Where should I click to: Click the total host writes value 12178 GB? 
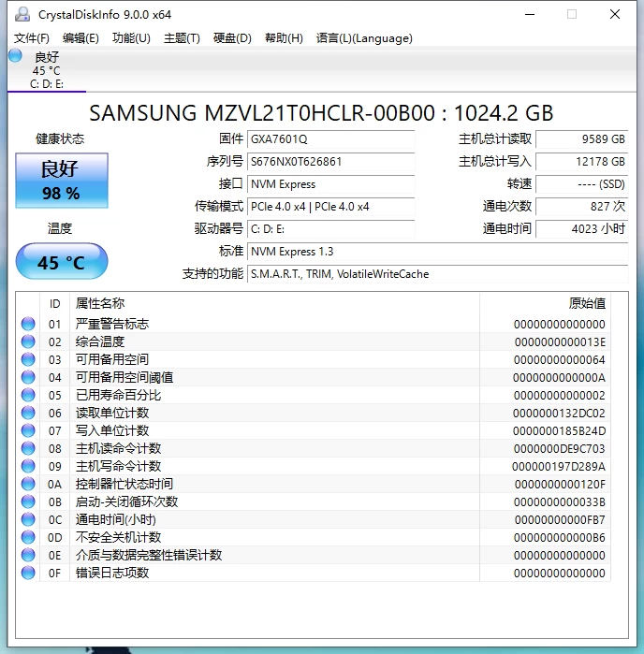(x=582, y=162)
